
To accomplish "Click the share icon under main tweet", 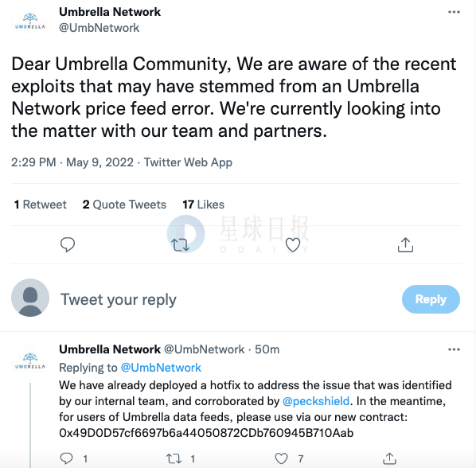I will click(x=405, y=244).
